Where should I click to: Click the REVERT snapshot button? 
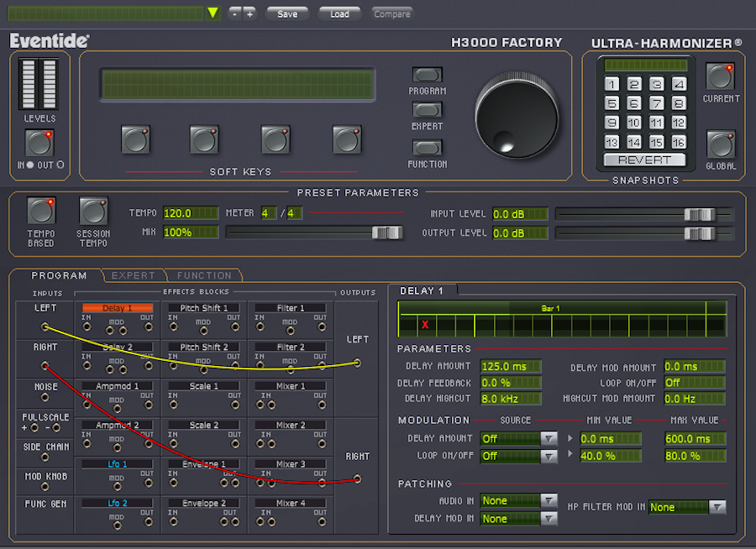pyautogui.click(x=644, y=160)
